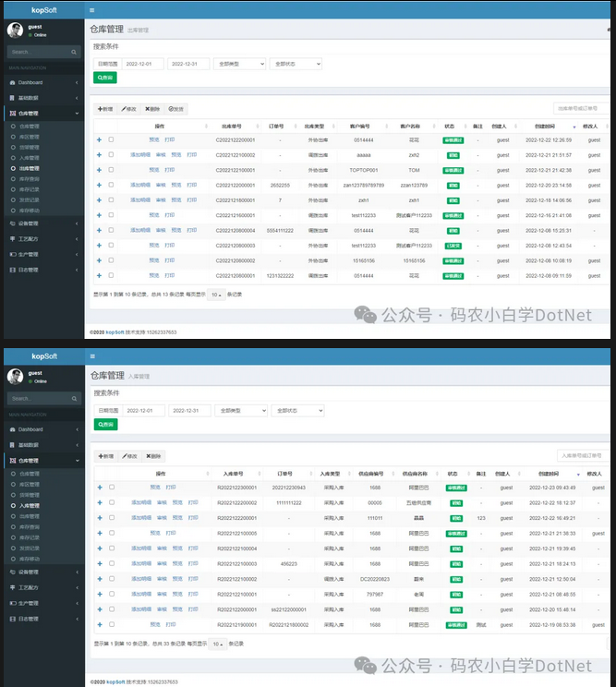Open 工艺配方 menu in the 入库管理 page sidebar

30,587
